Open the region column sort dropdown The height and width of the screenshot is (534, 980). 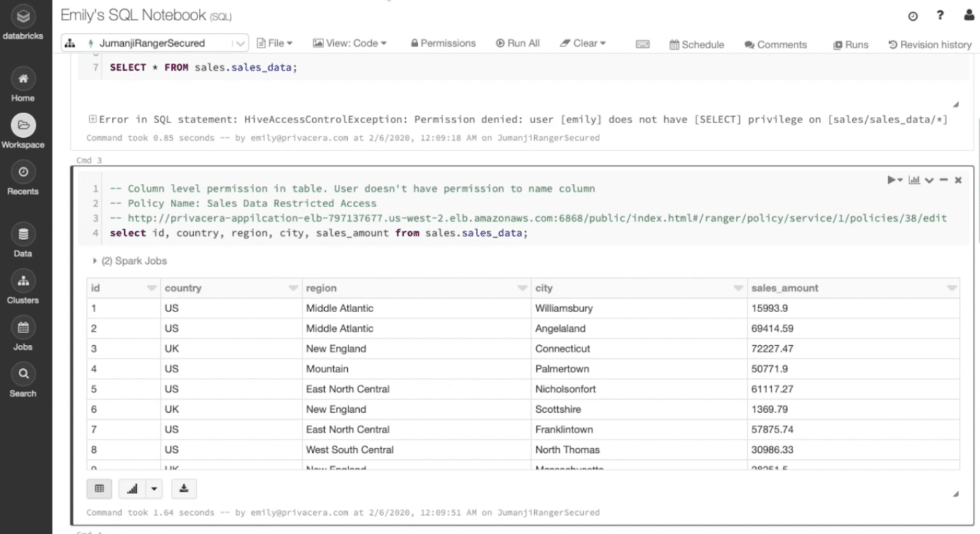[522, 288]
